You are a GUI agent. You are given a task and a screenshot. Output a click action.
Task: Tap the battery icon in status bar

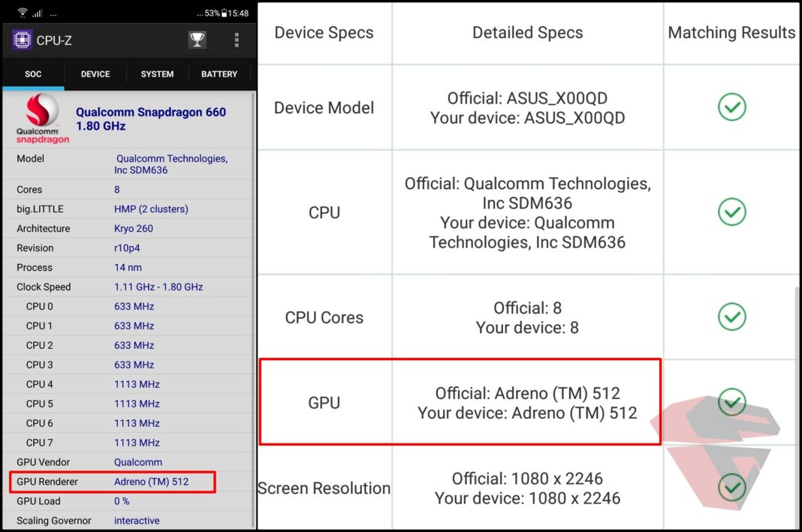(x=224, y=14)
